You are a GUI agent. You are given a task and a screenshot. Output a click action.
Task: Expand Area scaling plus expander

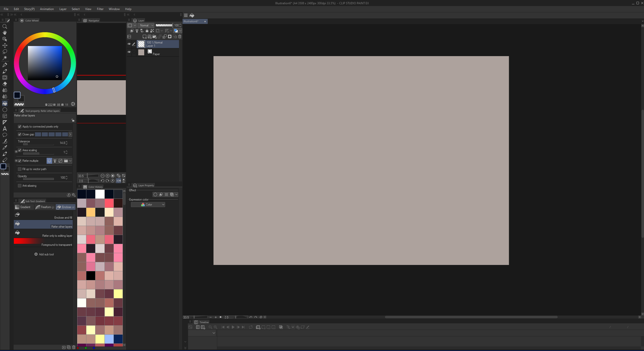pyautogui.click(x=16, y=151)
